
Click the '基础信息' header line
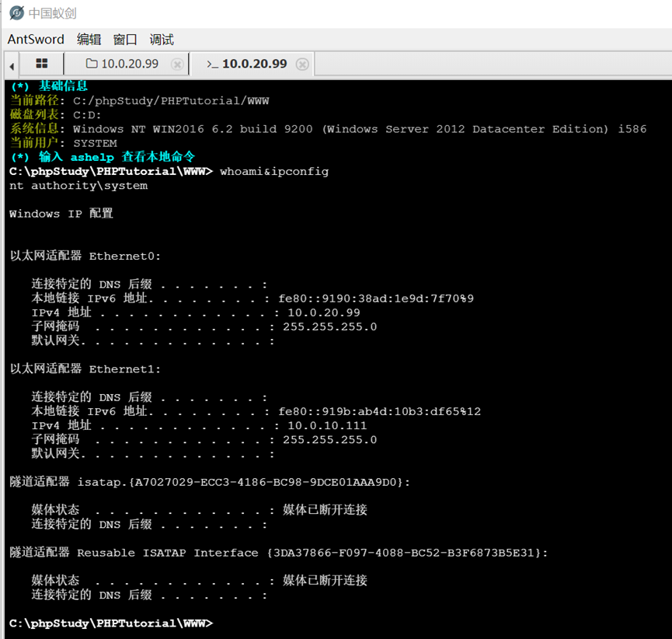point(49,86)
